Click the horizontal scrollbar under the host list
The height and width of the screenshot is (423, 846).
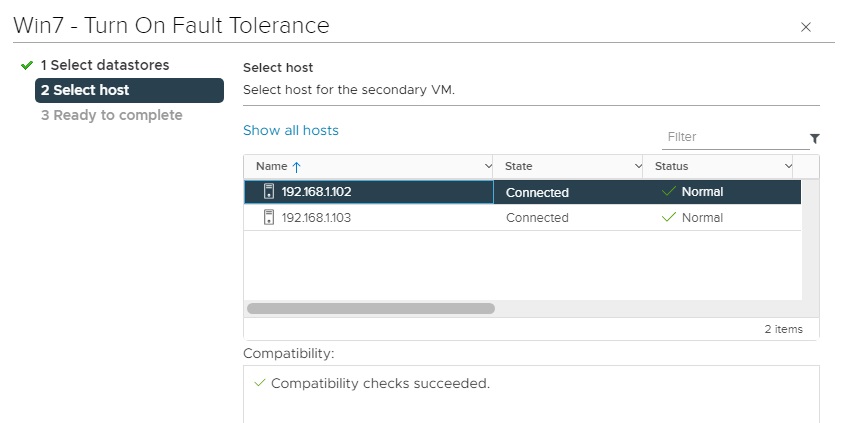371,309
